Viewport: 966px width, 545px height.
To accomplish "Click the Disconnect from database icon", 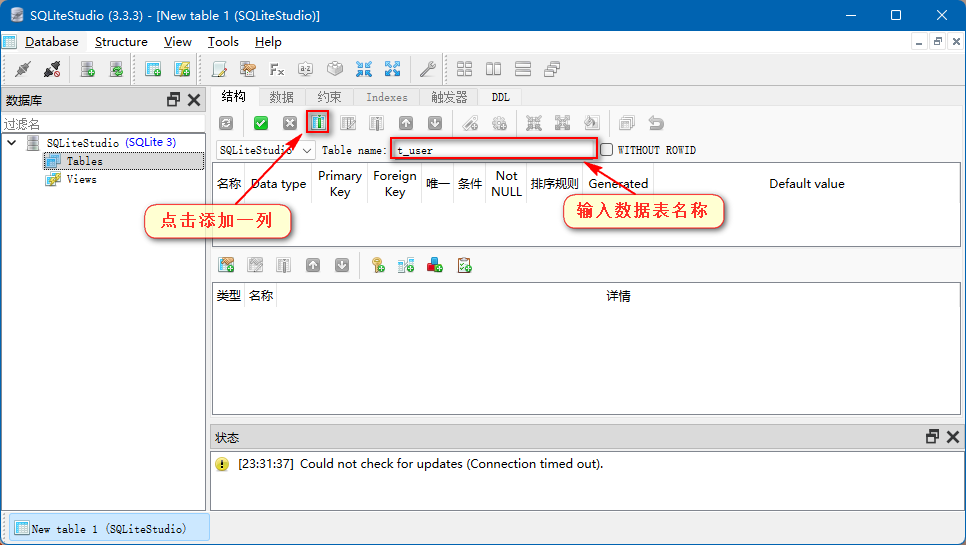I will point(52,69).
